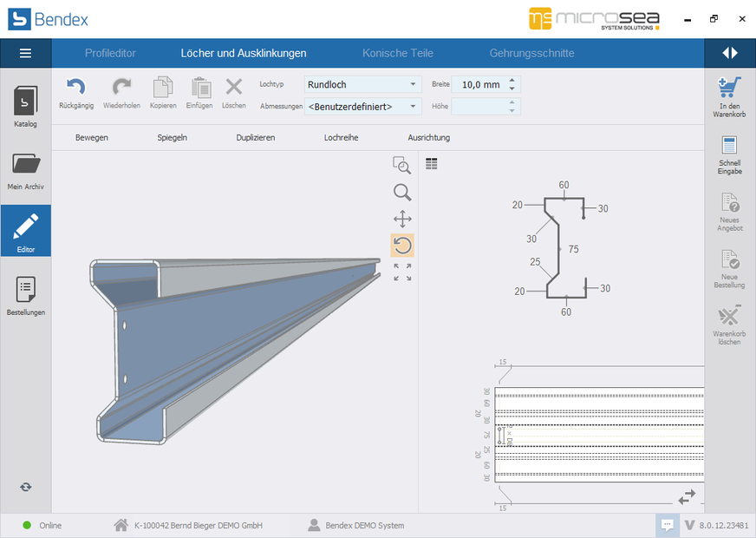This screenshot has height=538, width=756.
Task: Open the Lochtyp Rundloch dropdown
Action: (x=412, y=84)
